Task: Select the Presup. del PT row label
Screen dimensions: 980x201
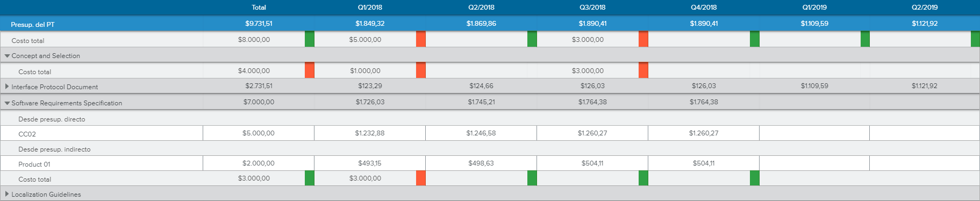Action: [33, 24]
